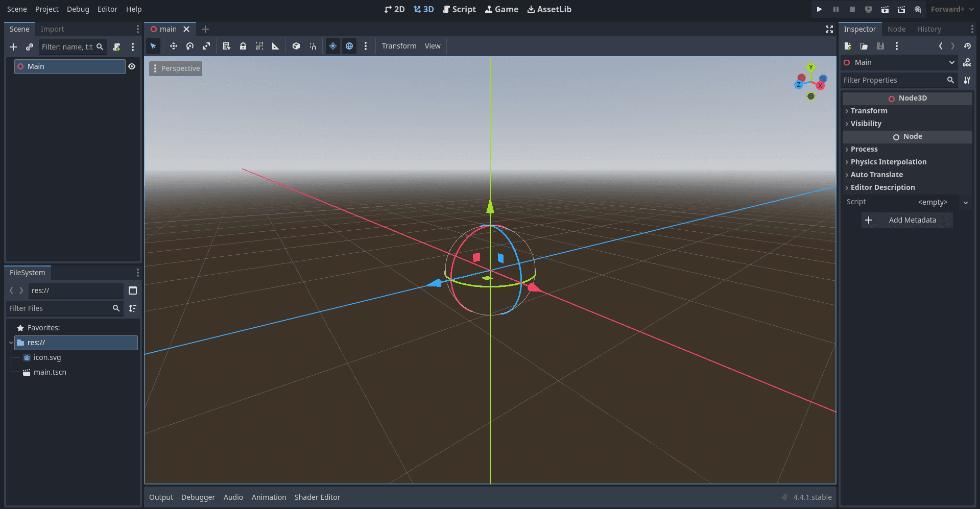
Task: Open Forward+ renderer dropdown
Action: [x=952, y=9]
